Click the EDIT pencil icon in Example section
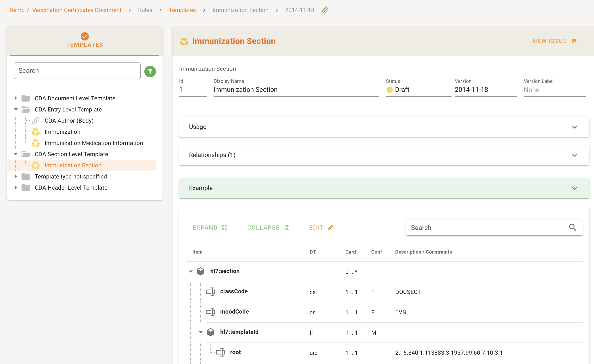 [330, 227]
